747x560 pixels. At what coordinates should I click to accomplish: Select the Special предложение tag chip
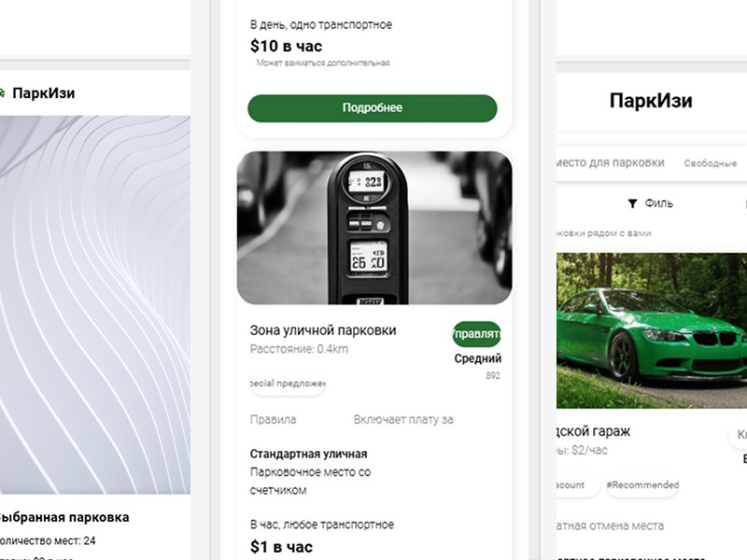[x=288, y=384]
